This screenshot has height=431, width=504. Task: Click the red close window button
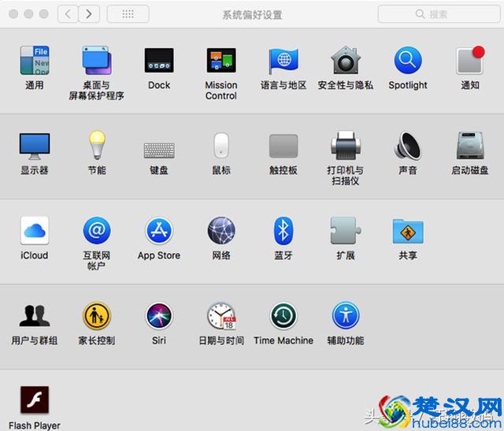coord(13,14)
